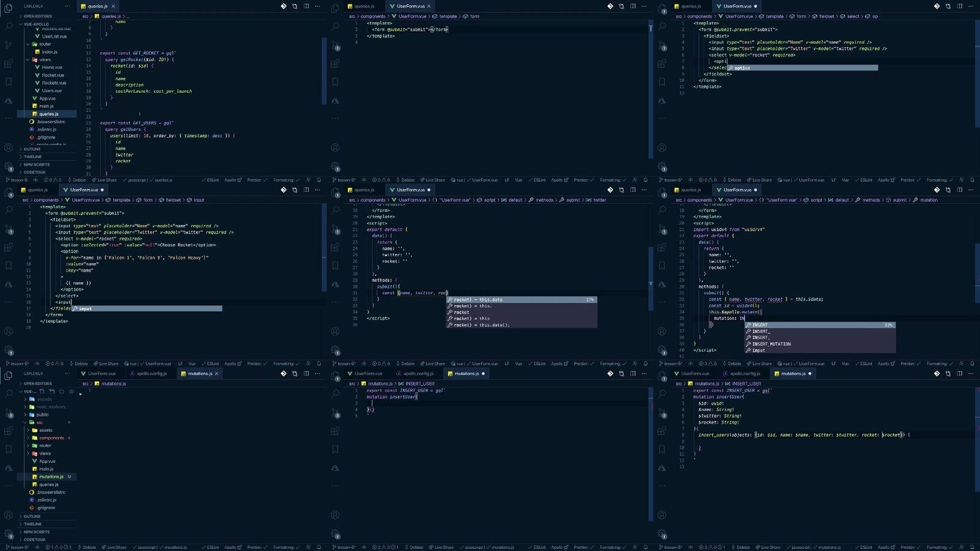The height and width of the screenshot is (551, 980).
Task: Click Debbie in top-left window status bar
Action: [77, 180]
